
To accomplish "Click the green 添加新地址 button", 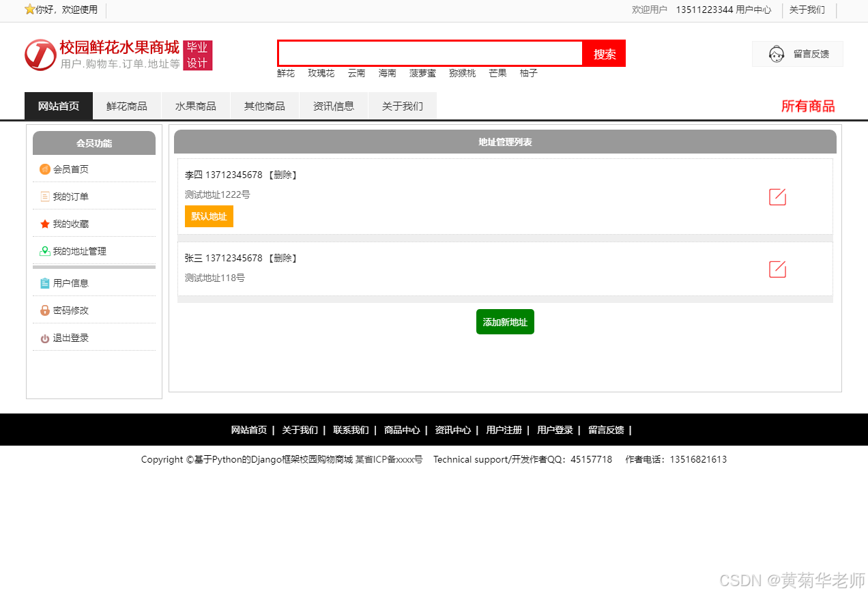I will pos(505,322).
